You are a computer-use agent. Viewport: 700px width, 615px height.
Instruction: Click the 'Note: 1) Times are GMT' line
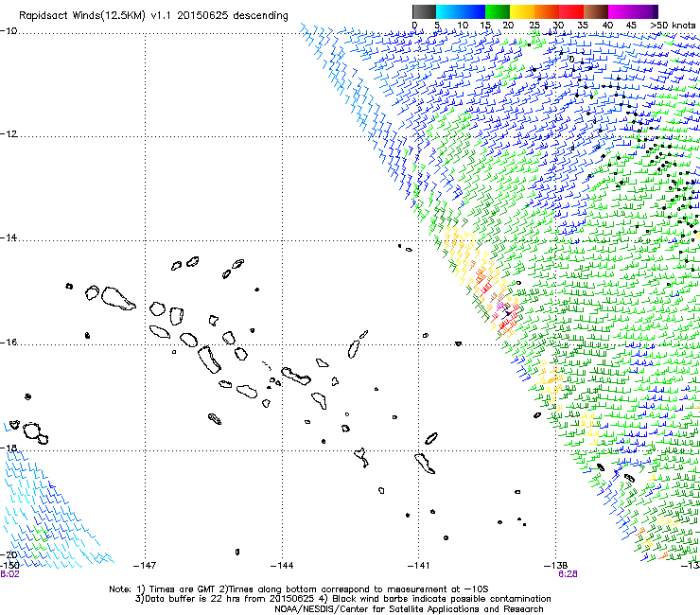pyautogui.click(x=299, y=589)
